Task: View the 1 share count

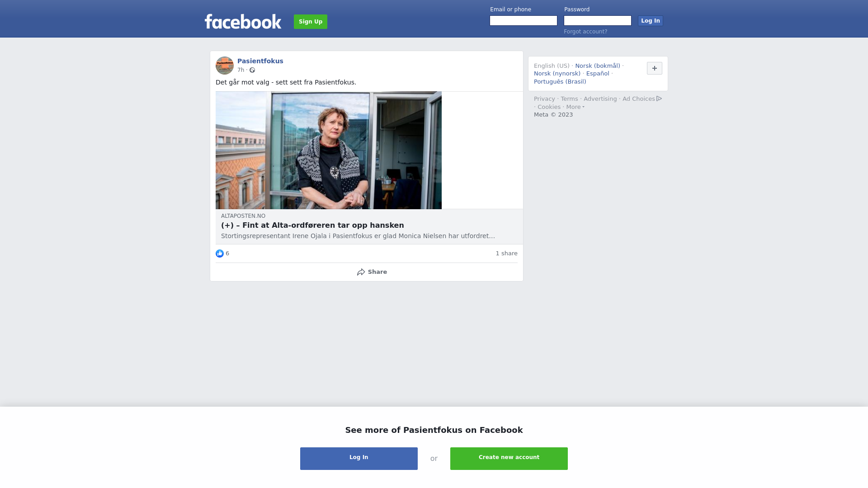Action: [x=506, y=253]
